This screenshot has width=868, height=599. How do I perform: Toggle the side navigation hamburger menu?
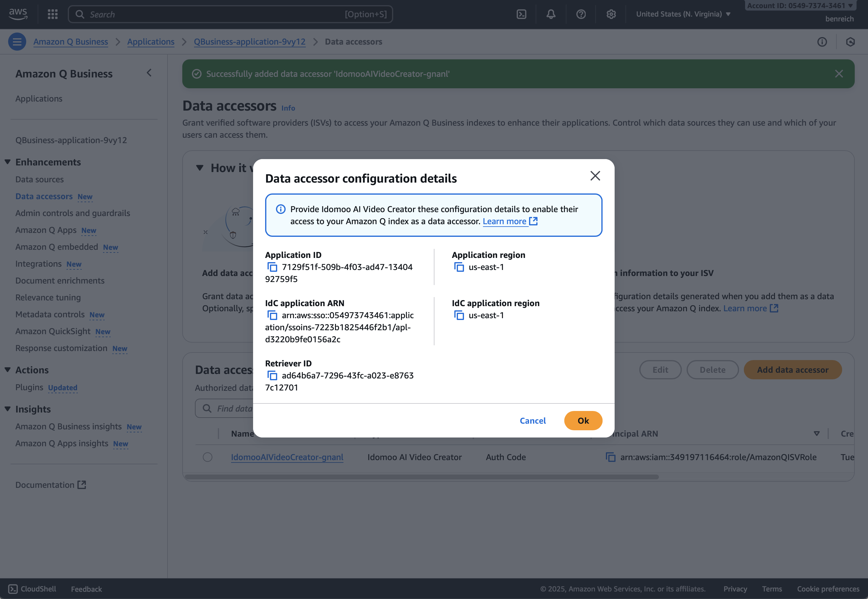click(x=17, y=42)
